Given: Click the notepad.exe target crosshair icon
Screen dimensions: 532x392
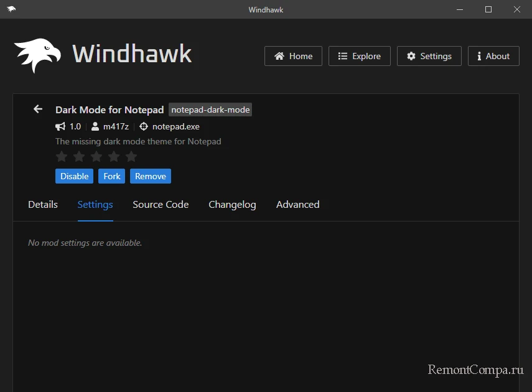Looking at the screenshot, I should pyautogui.click(x=144, y=126).
